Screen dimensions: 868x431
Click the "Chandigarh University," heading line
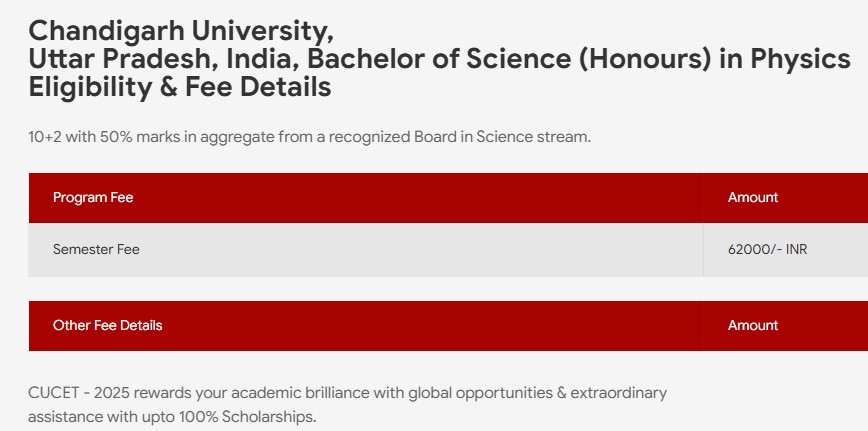[181, 29]
